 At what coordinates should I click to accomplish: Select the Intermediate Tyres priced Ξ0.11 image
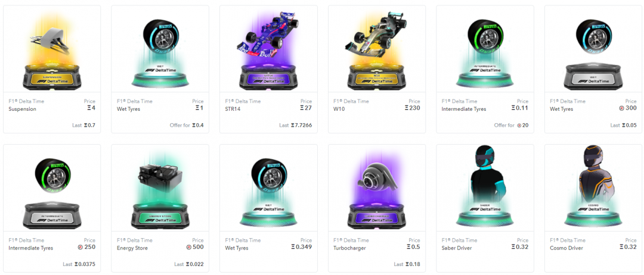click(485, 49)
